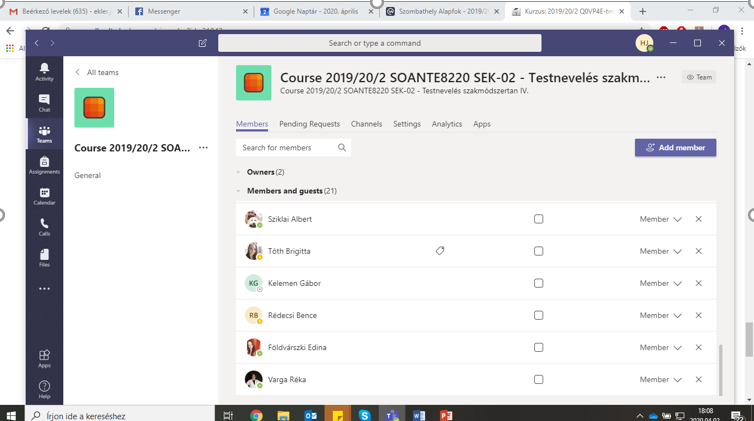Open more options next to course title
754x421 pixels.
[x=661, y=77]
